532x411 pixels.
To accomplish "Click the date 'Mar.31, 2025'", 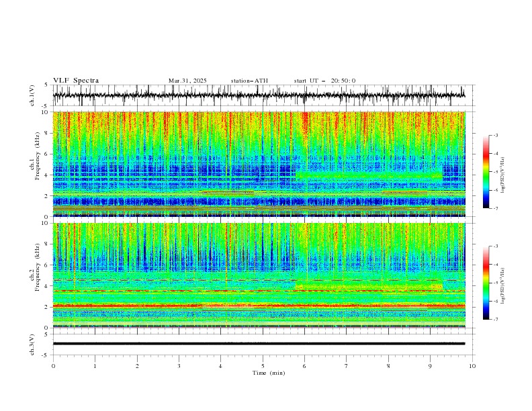I will point(187,81).
